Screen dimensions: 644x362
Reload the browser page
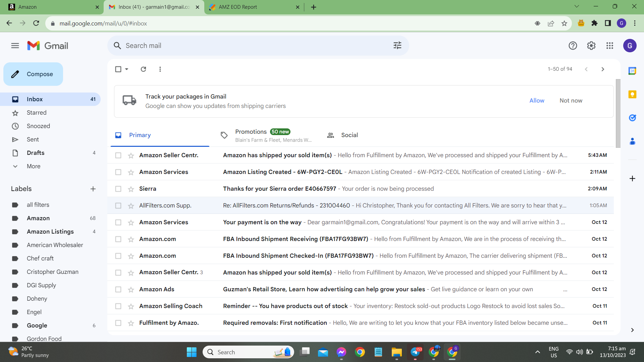(36, 23)
